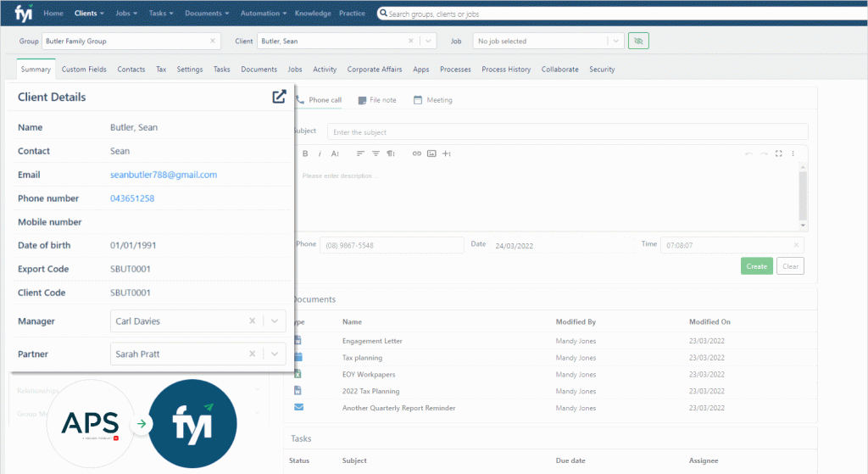Open the Jobs menu in the header
The height and width of the screenshot is (474, 868).
pyautogui.click(x=126, y=14)
